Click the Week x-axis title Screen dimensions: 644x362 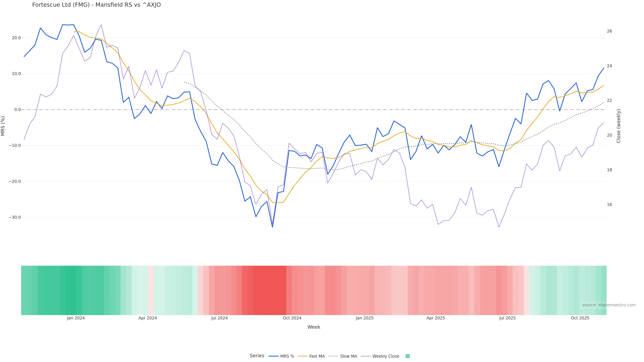pyautogui.click(x=314, y=327)
